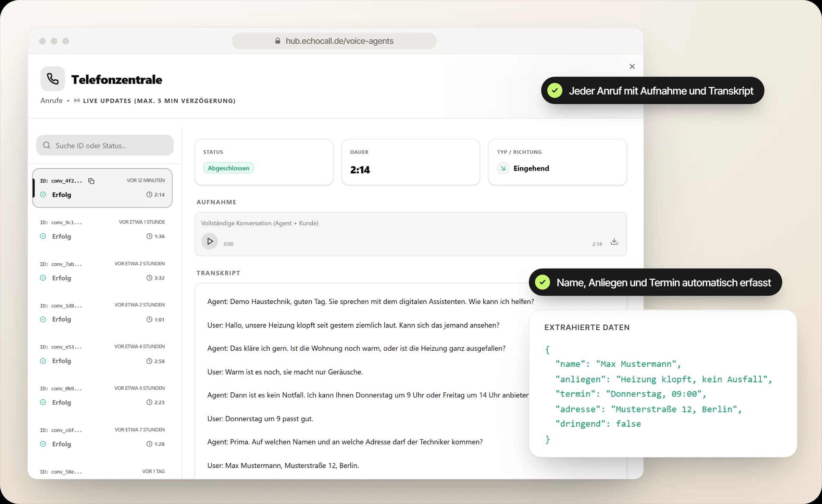822x504 pixels.
Task: Download the call recording
Action: [614, 241]
